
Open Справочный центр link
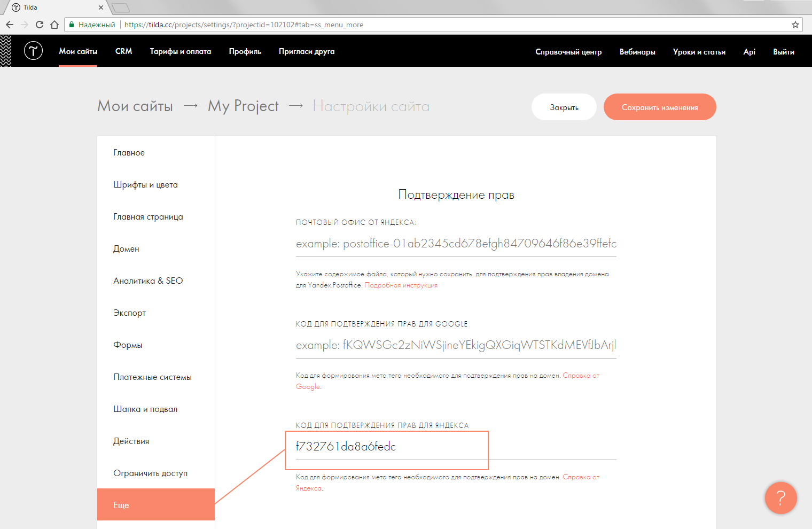click(568, 52)
